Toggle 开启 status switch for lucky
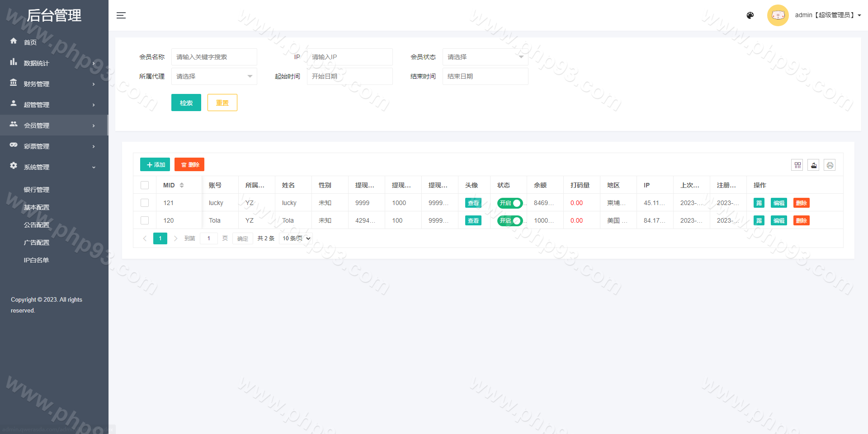The image size is (868, 434). (x=509, y=203)
